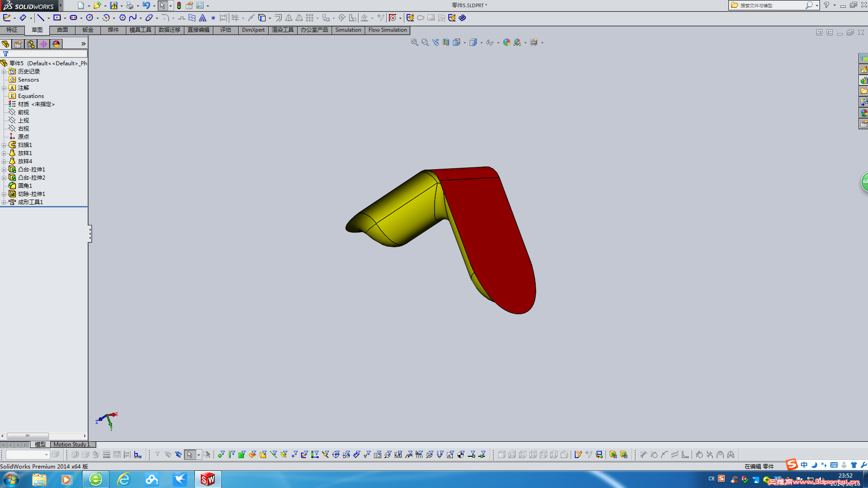The width and height of the screenshot is (868, 488).
Task: Expand the 切除-拉伸1 feature node
Action: coord(4,194)
